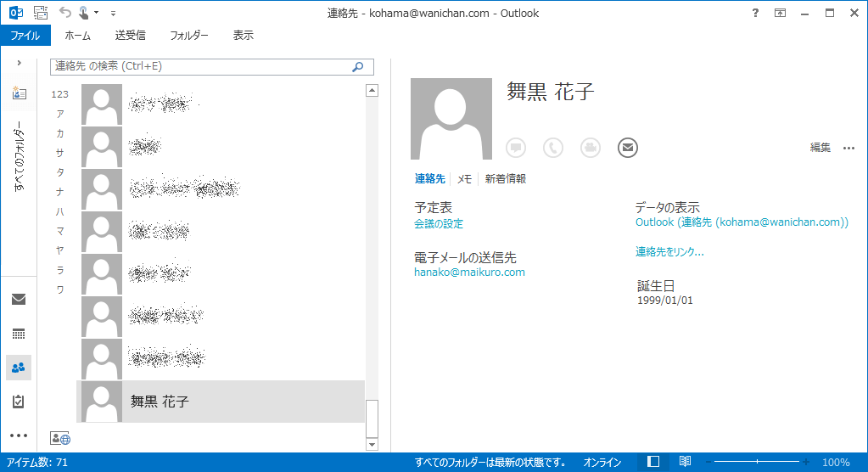Screen dimensions: 868x472
Task: Click the instant message icon on contact card
Action: click(516, 148)
